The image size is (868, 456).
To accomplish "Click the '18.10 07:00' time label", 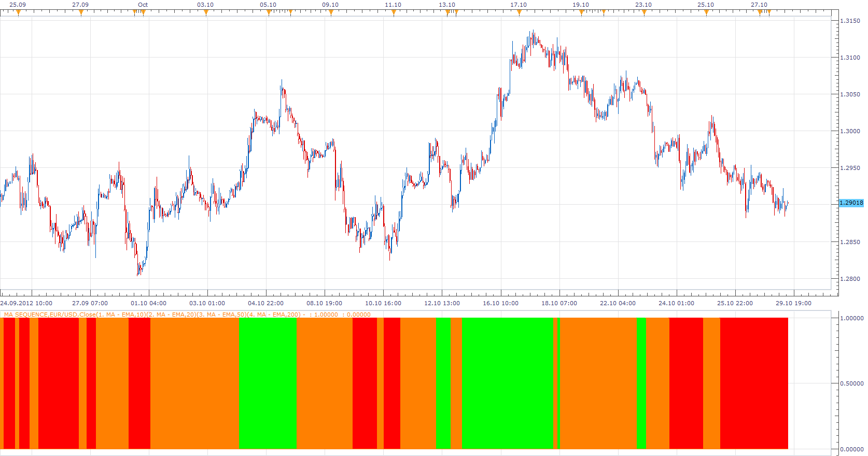I will click(x=559, y=303).
